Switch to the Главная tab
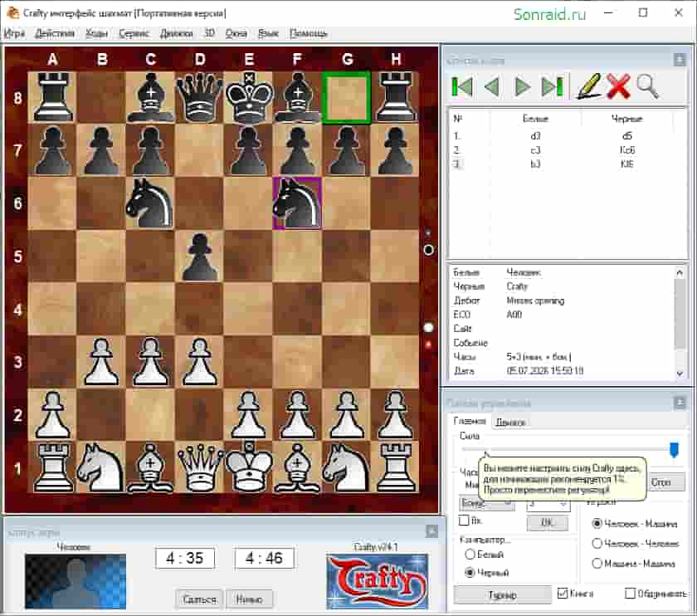The height and width of the screenshot is (616, 697). click(x=470, y=421)
